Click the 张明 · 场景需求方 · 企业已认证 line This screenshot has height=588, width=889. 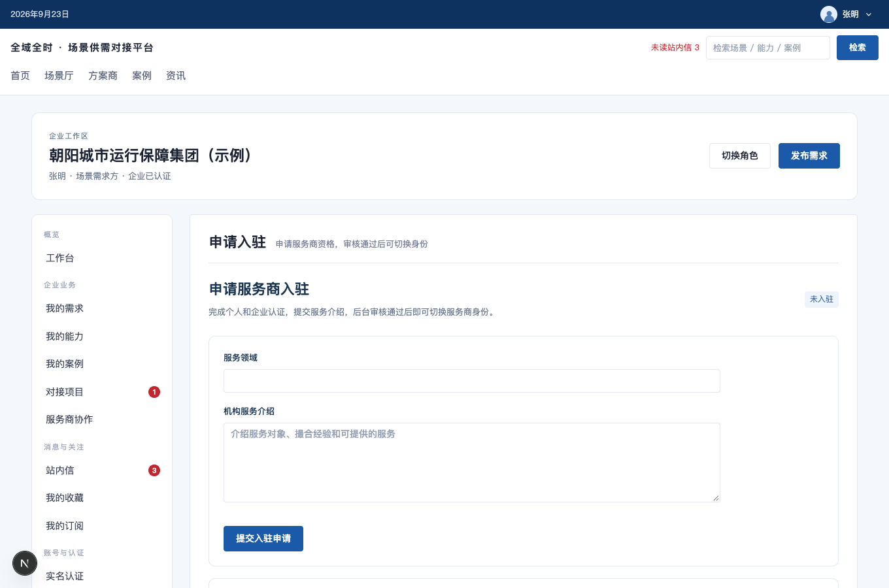pyautogui.click(x=110, y=176)
